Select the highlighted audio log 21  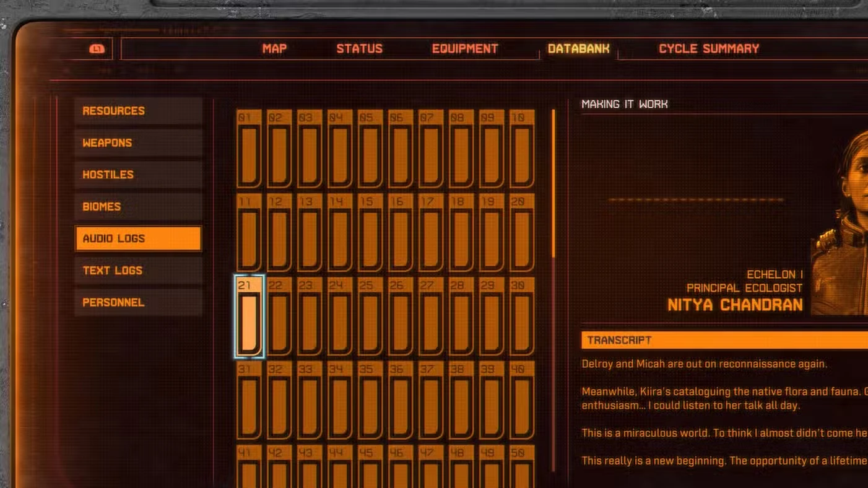(250, 316)
